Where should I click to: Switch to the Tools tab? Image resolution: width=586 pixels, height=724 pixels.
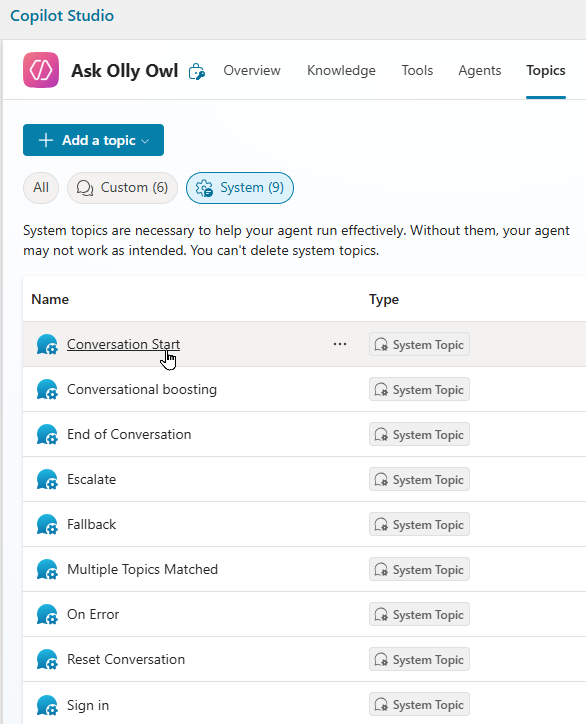pos(417,71)
